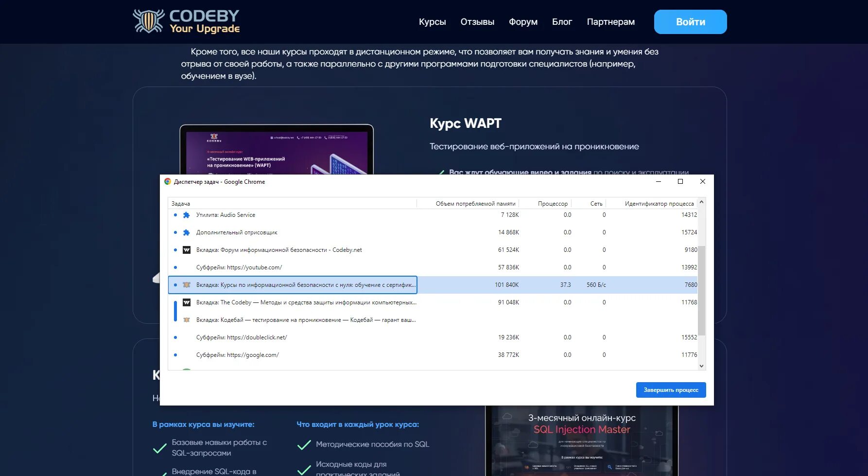Click the puzzle icon for Дополнительный отрисовщик
868x476 pixels.
[186, 232]
